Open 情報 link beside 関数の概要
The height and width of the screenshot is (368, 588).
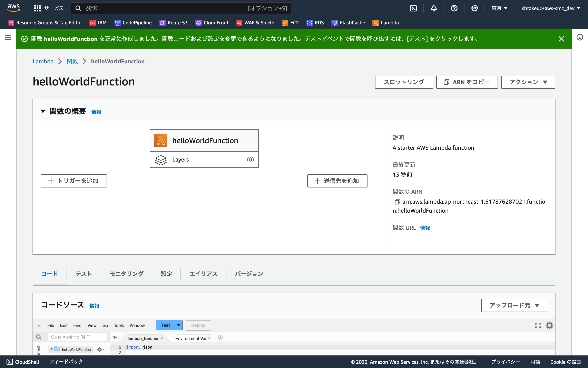(x=96, y=112)
